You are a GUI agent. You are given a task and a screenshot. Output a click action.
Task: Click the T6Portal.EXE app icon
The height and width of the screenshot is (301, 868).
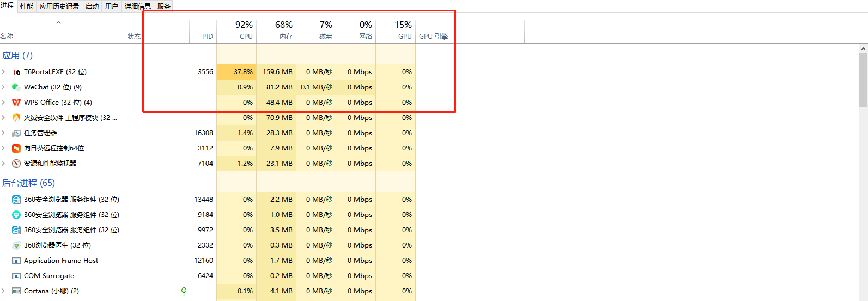point(16,72)
